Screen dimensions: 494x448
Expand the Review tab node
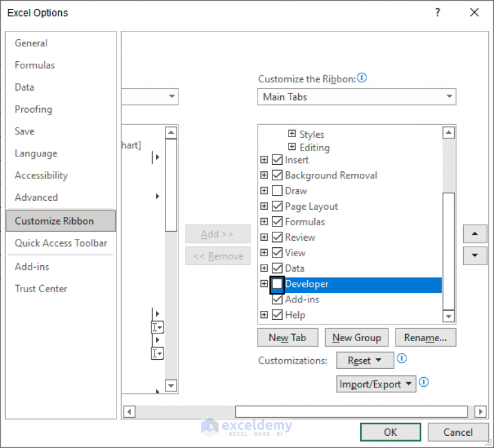(264, 237)
